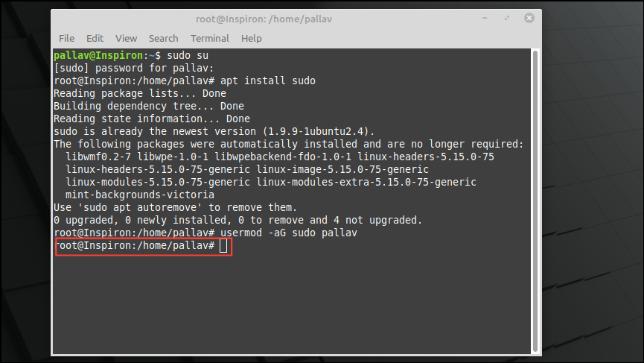The height and width of the screenshot is (363, 644).
Task: Open the View menu
Action: coord(126,38)
